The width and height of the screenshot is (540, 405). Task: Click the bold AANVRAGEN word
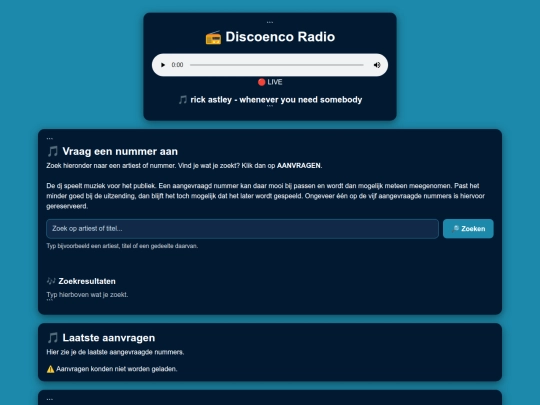tap(299, 166)
